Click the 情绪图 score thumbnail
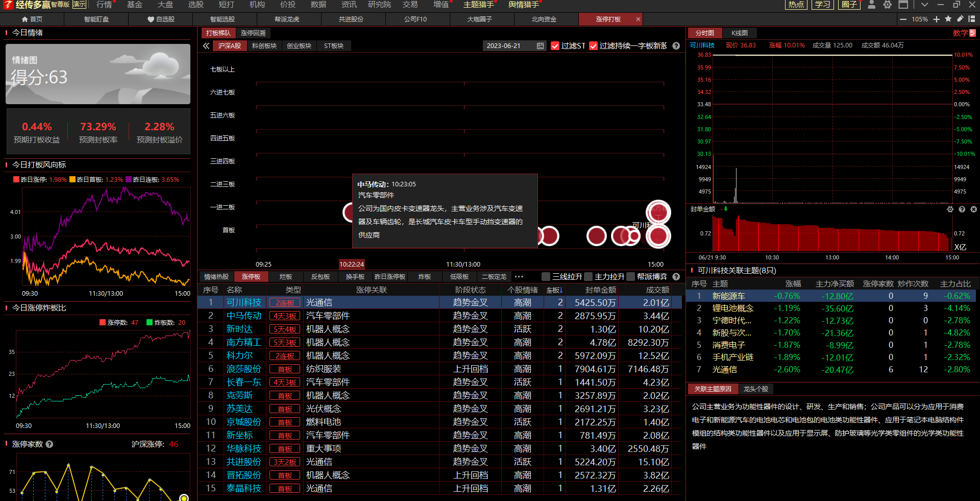The image size is (980, 501). 98,74
